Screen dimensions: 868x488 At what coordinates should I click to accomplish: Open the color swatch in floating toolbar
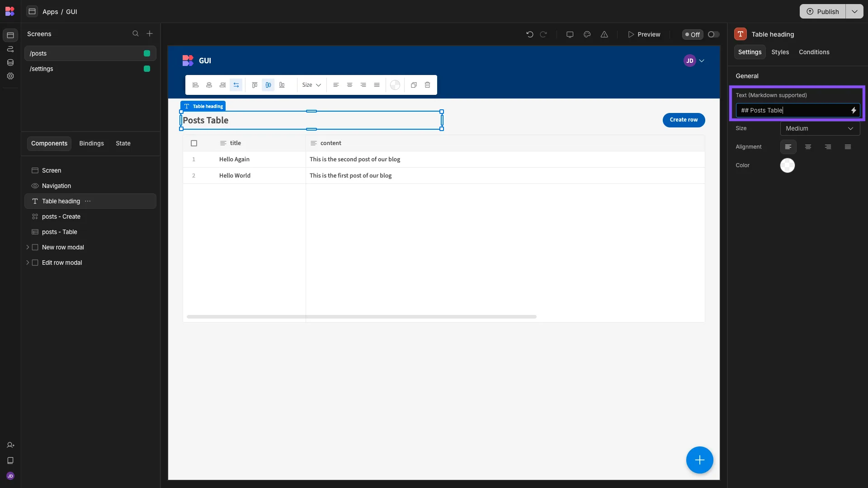pyautogui.click(x=395, y=85)
